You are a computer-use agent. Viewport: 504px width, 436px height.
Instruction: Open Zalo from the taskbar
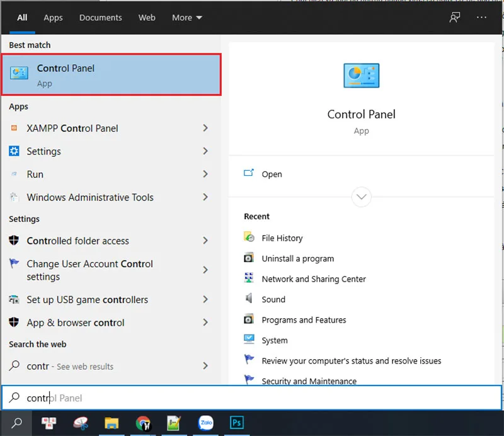(x=206, y=423)
